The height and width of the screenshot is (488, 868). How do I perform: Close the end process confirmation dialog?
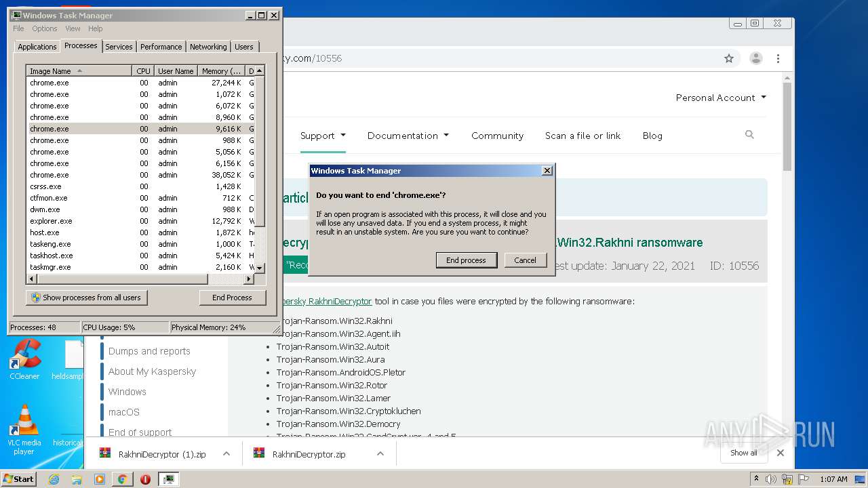[547, 171]
